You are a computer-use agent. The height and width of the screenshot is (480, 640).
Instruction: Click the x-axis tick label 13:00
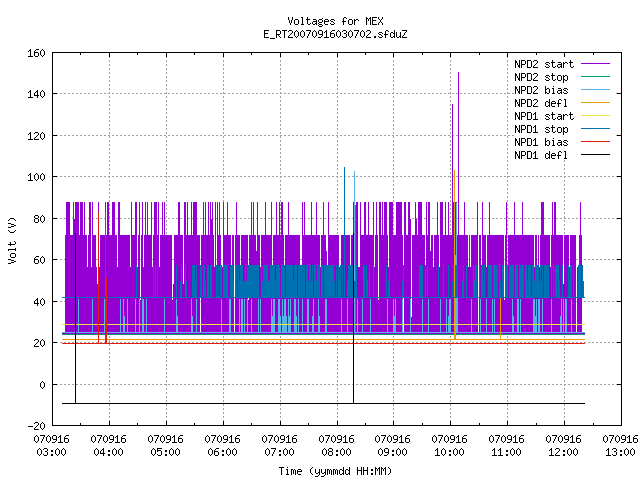pos(620,452)
